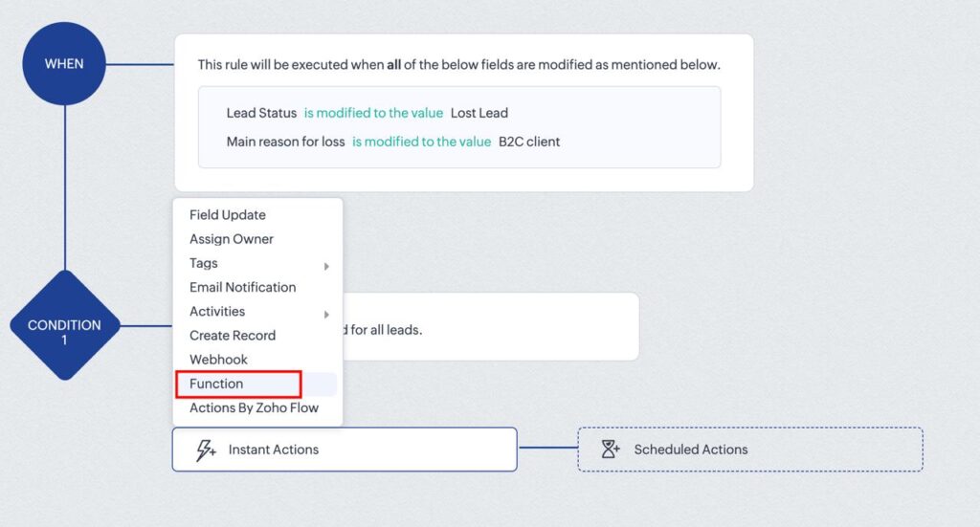Viewport: 980px width, 527px height.
Task: Open the Scheduled Actions box
Action: pos(750,450)
